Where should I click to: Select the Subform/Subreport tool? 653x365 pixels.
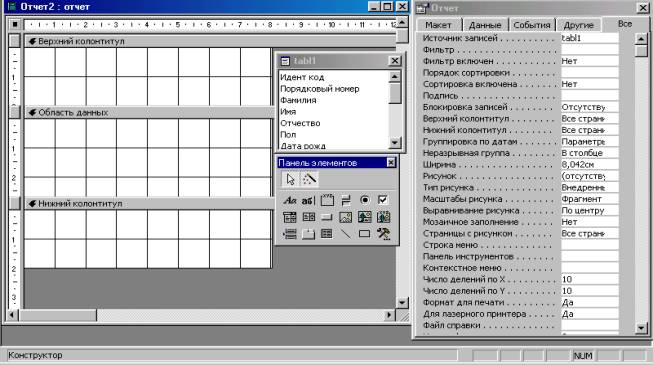[327, 234]
